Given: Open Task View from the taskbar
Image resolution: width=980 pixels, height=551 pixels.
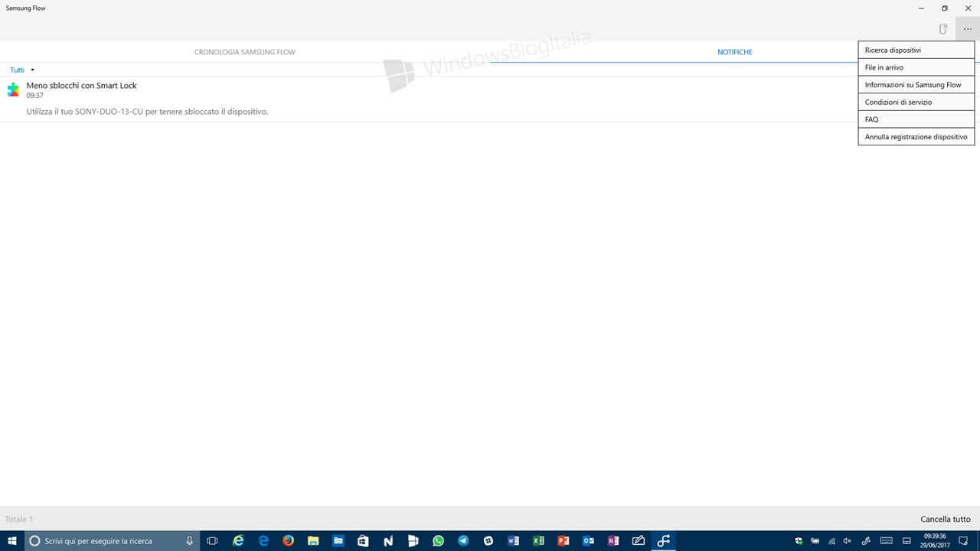Looking at the screenshot, I should pos(213,541).
